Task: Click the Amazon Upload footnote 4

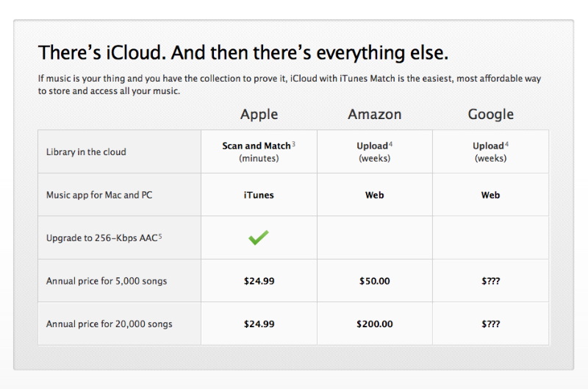Action: point(390,144)
